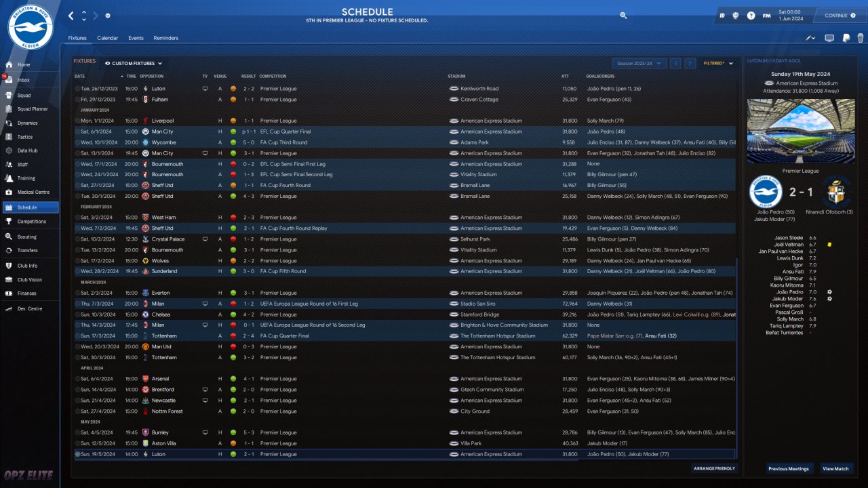Click the Sunderland opposition name
The height and width of the screenshot is (488, 868).
click(x=164, y=271)
